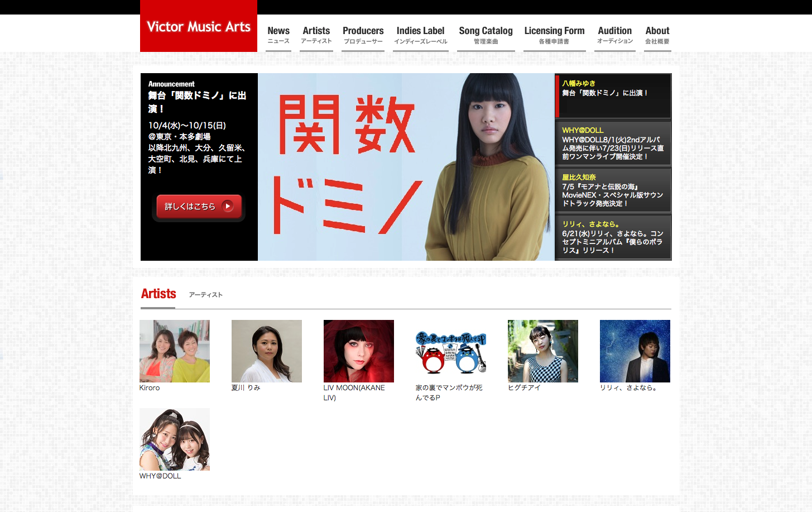
Task: Click the Kiroro name link
Action: (x=150, y=387)
